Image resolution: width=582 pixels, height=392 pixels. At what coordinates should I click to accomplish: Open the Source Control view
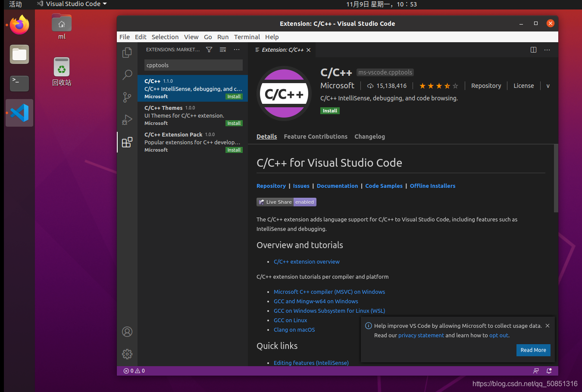(x=127, y=97)
